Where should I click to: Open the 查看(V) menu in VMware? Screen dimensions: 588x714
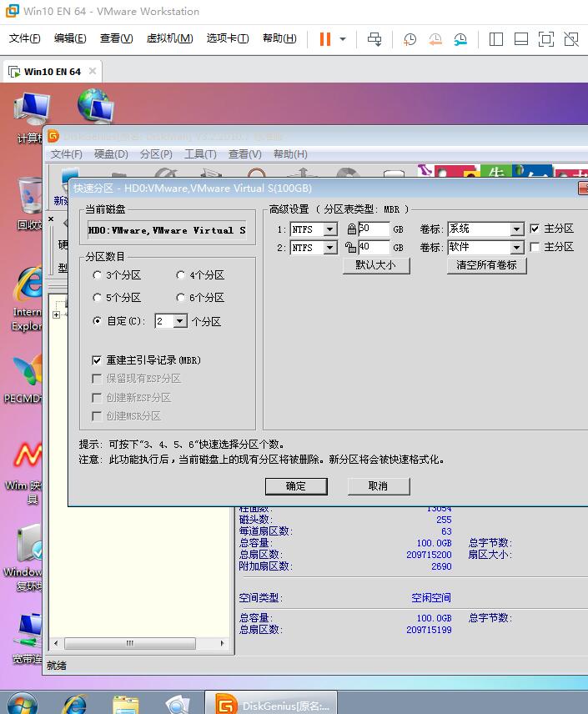(116, 38)
